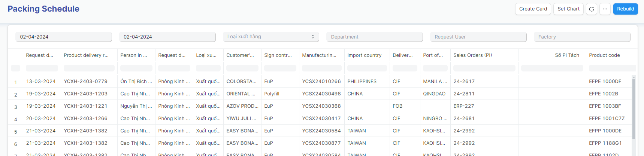Click the Số PI Tách column header

pyautogui.click(x=567, y=55)
